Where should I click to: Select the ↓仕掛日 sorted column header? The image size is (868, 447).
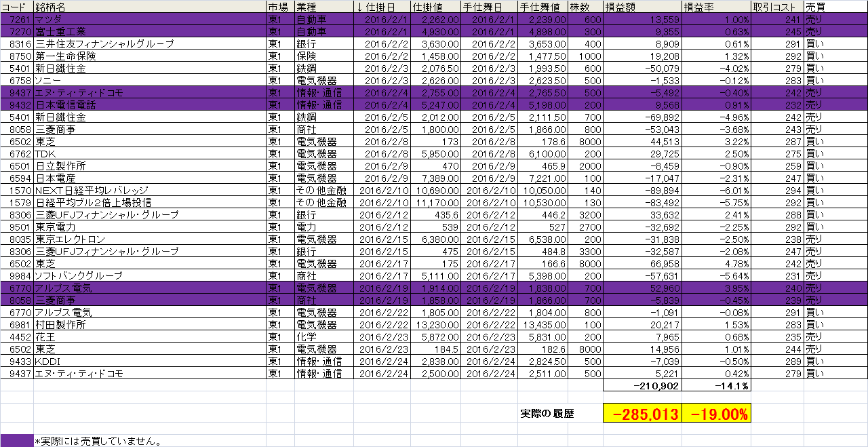(x=382, y=7)
